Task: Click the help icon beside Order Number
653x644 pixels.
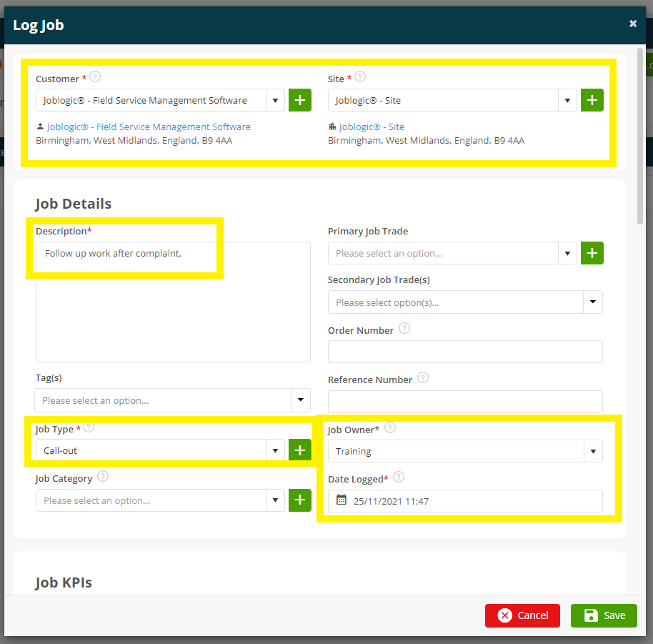Action: coord(404,329)
